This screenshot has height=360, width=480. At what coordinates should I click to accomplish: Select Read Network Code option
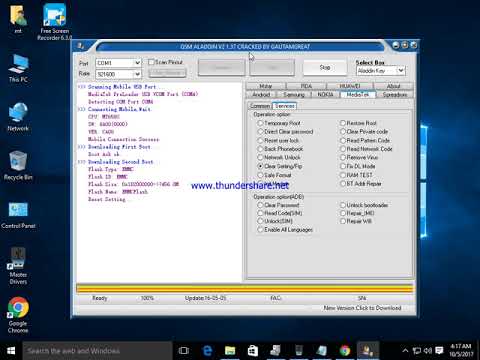click(x=343, y=149)
